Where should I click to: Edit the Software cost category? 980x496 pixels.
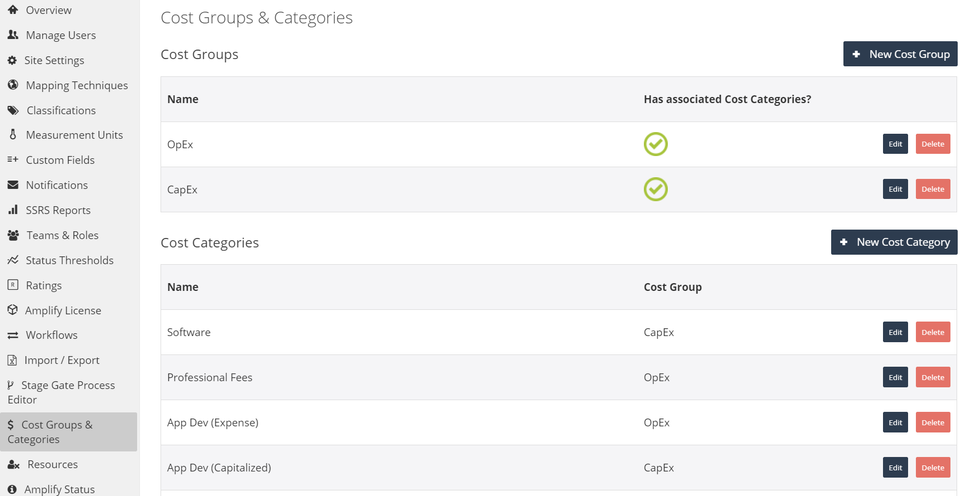tap(895, 333)
